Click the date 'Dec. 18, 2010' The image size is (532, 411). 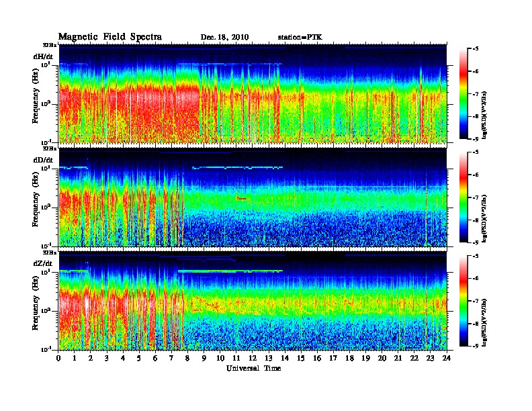point(224,38)
